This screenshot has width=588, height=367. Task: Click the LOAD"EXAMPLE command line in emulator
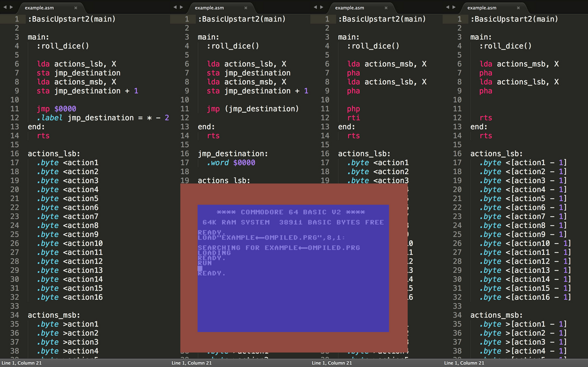[271, 238]
